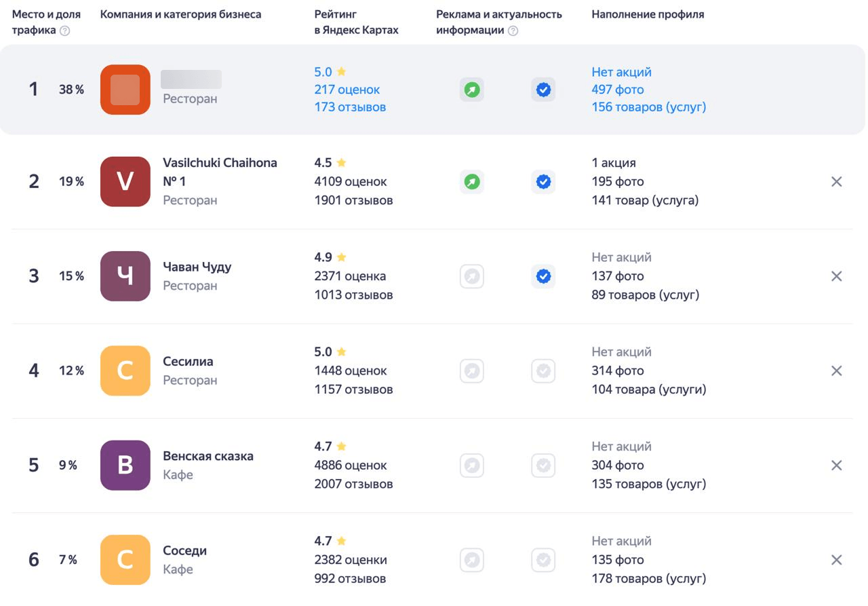
Task: Open the 173 отзывов link
Action: (x=350, y=107)
